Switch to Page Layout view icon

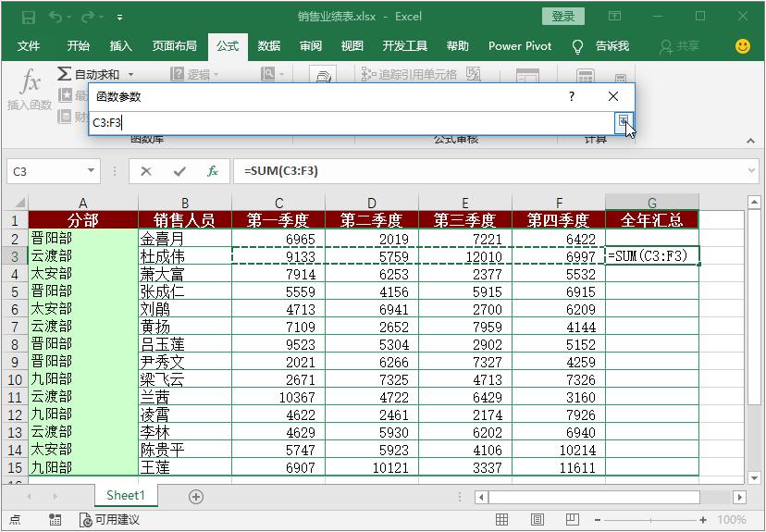[537, 520]
